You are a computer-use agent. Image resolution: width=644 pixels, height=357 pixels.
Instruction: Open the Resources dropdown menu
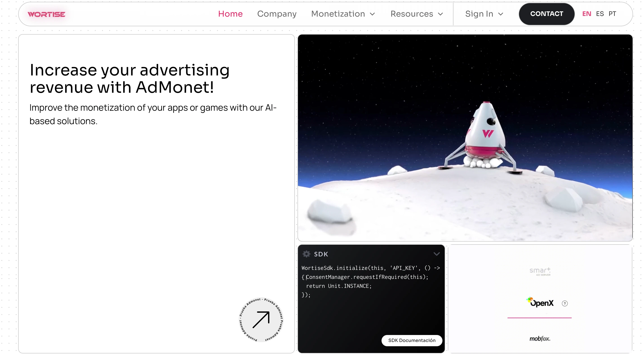coord(417,14)
